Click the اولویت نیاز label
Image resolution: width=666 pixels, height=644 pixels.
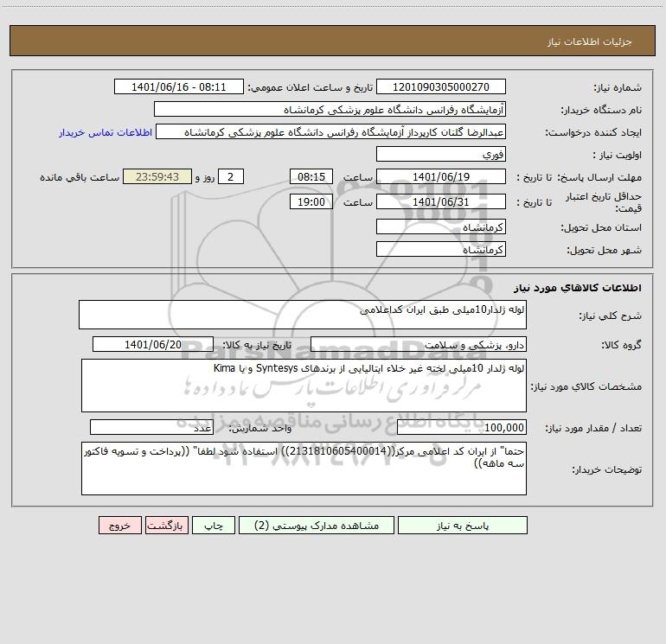(618, 155)
